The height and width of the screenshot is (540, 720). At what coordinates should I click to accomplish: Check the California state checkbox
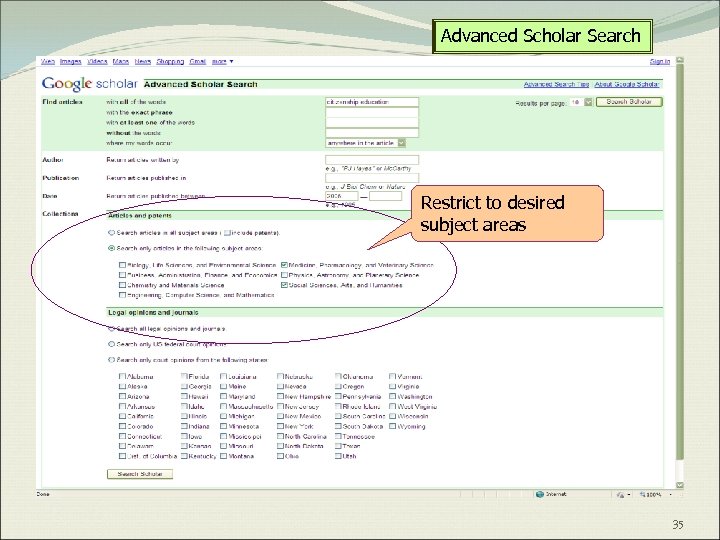122,416
